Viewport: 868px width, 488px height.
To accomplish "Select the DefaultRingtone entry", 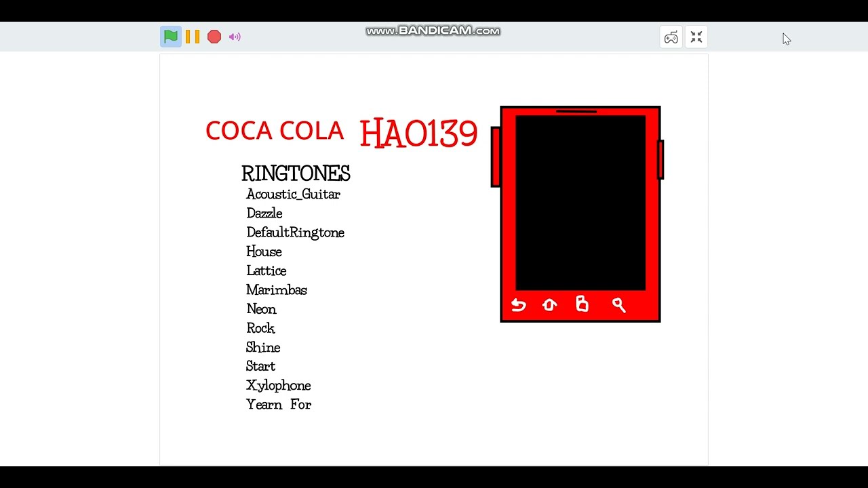I will (295, 232).
